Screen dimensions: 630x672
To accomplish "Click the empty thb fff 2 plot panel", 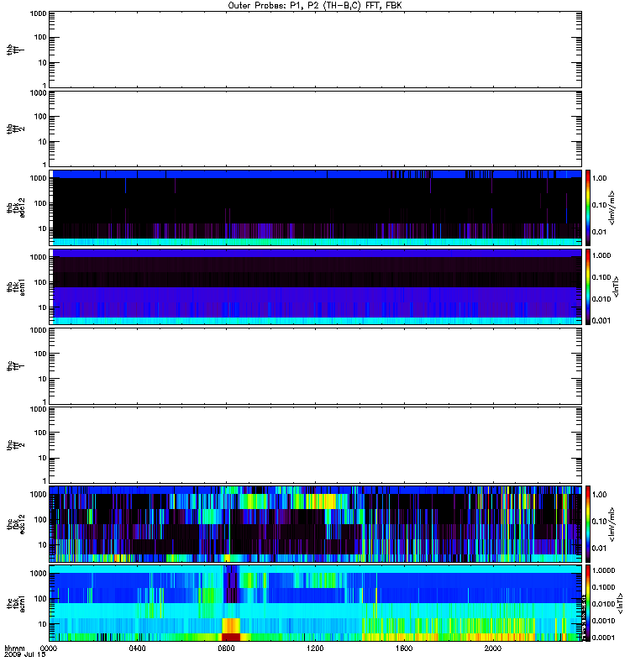I will (316, 129).
